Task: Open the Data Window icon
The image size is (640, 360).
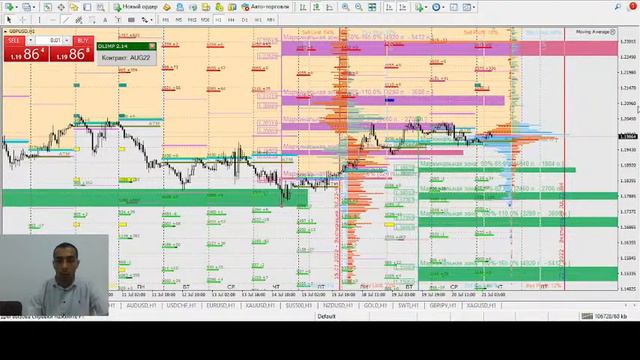Action: (x=61, y=7)
